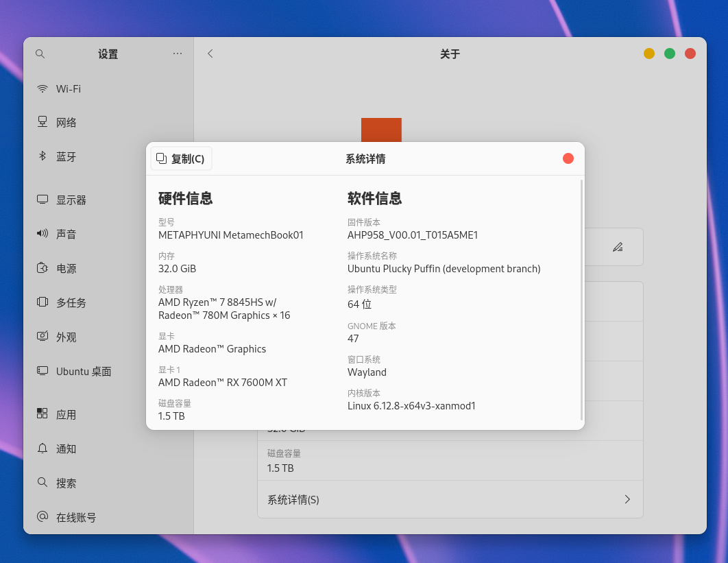Go back using the left chevron arrow
Image resolution: width=728 pixels, height=563 pixels.
210,53
